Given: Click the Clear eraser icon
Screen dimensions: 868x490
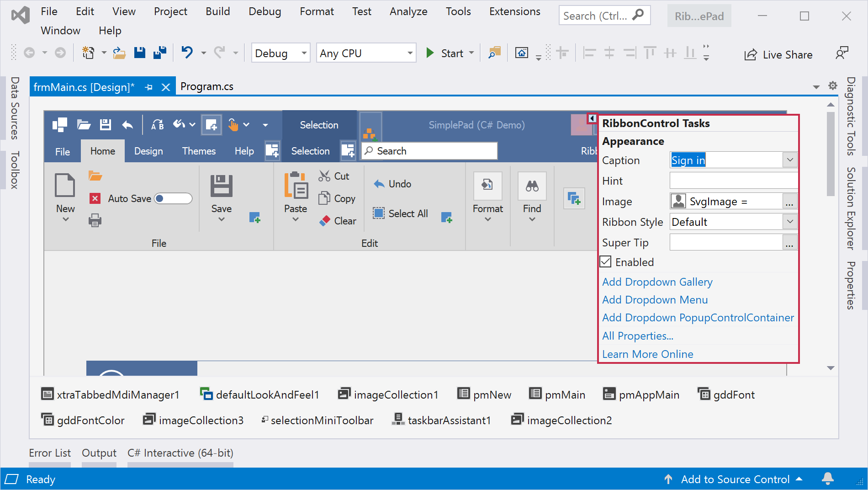Looking at the screenshot, I should [x=325, y=221].
